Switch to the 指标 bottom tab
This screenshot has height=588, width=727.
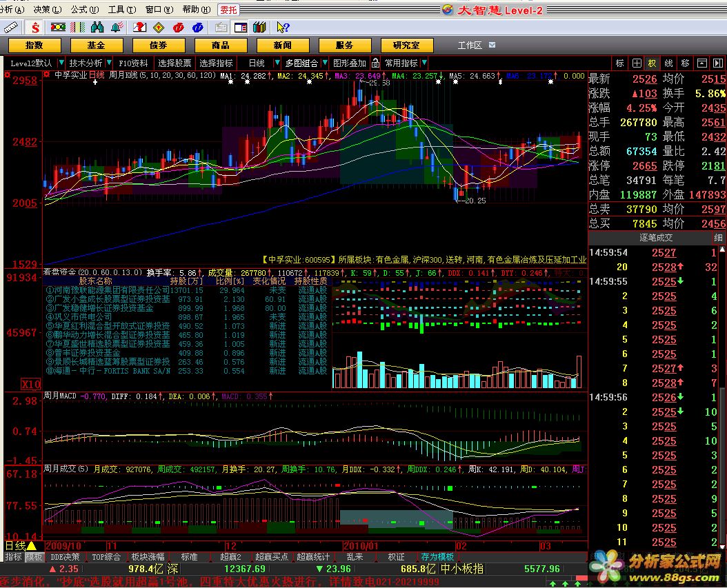click(13, 557)
